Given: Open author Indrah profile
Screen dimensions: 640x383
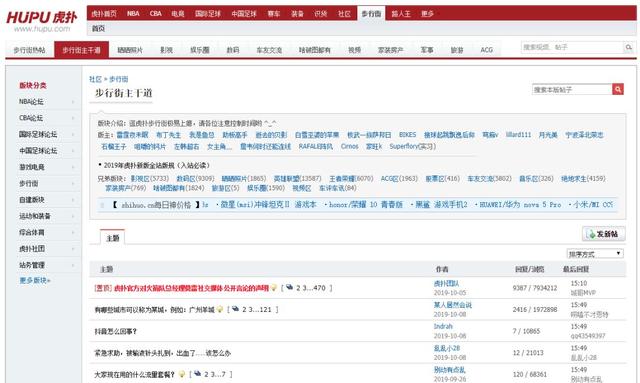Looking at the screenshot, I should [x=443, y=326].
